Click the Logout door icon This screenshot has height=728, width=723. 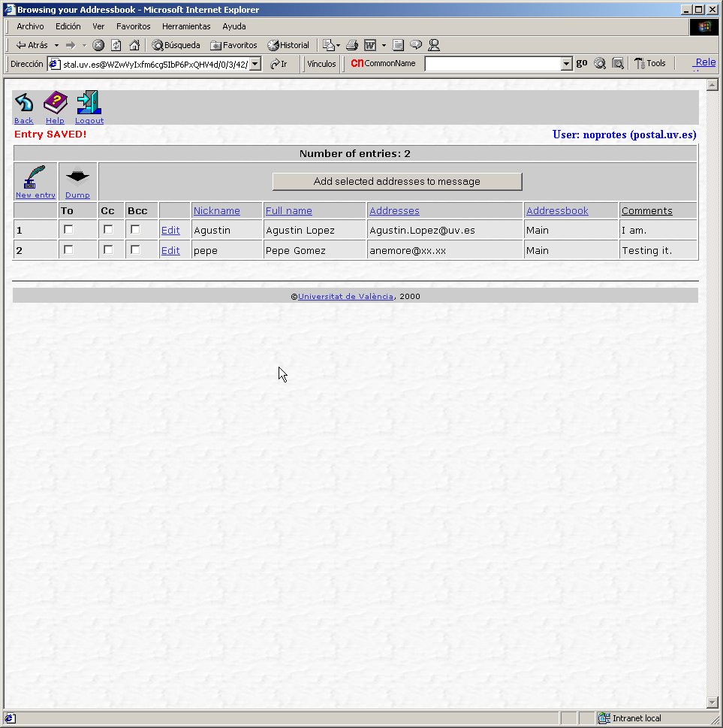coord(89,103)
